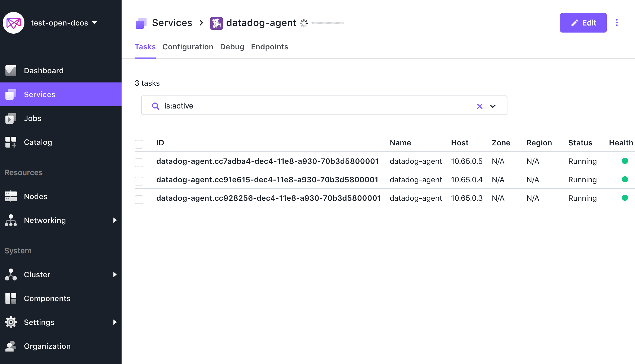Switch to the Configuration tab
Viewport: 635px width, 364px height.
[188, 47]
